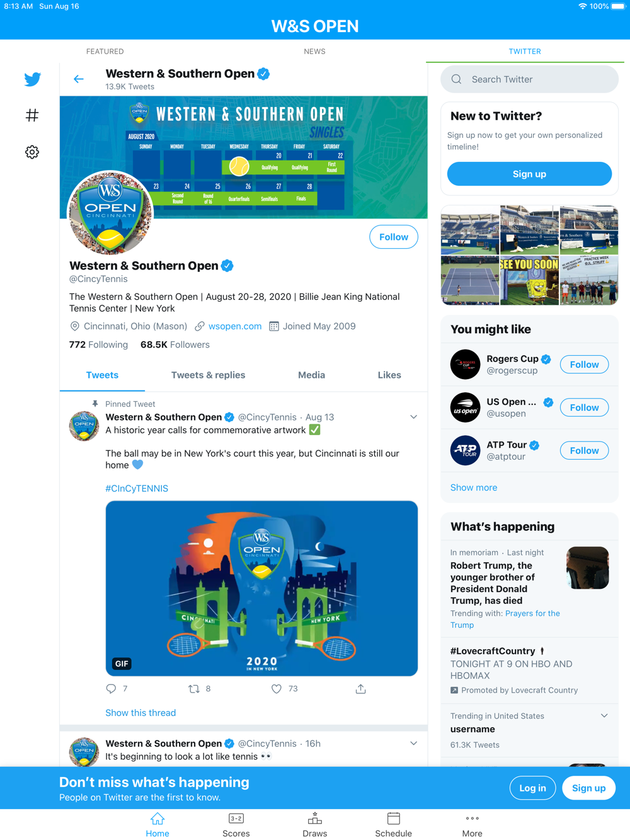Screen dimensions: 630x840
Task: Like the pinned tweet with the heart
Action: coord(276,689)
